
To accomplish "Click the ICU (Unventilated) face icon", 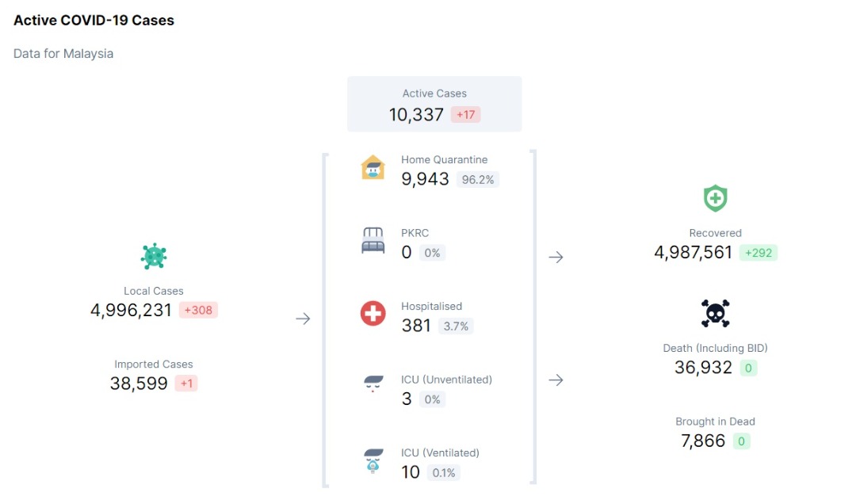I will [373, 384].
